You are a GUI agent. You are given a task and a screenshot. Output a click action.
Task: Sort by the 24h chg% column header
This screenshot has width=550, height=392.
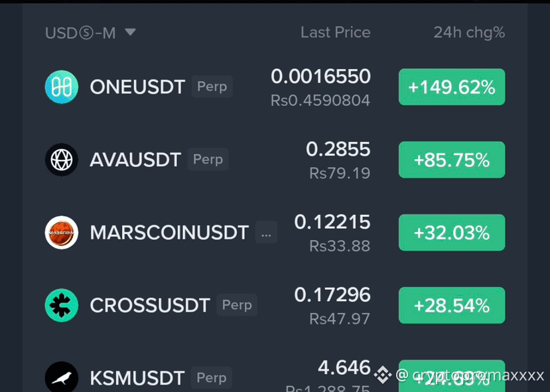[x=469, y=33]
